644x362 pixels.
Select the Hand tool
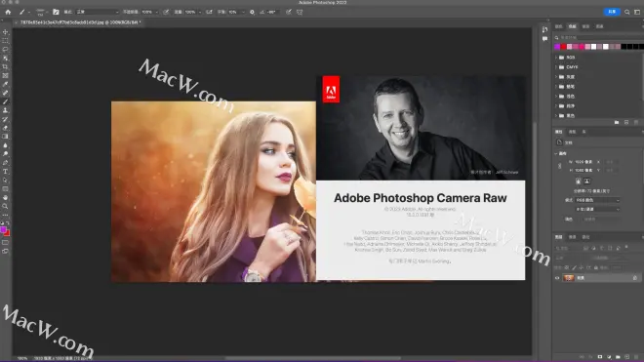click(x=5, y=197)
